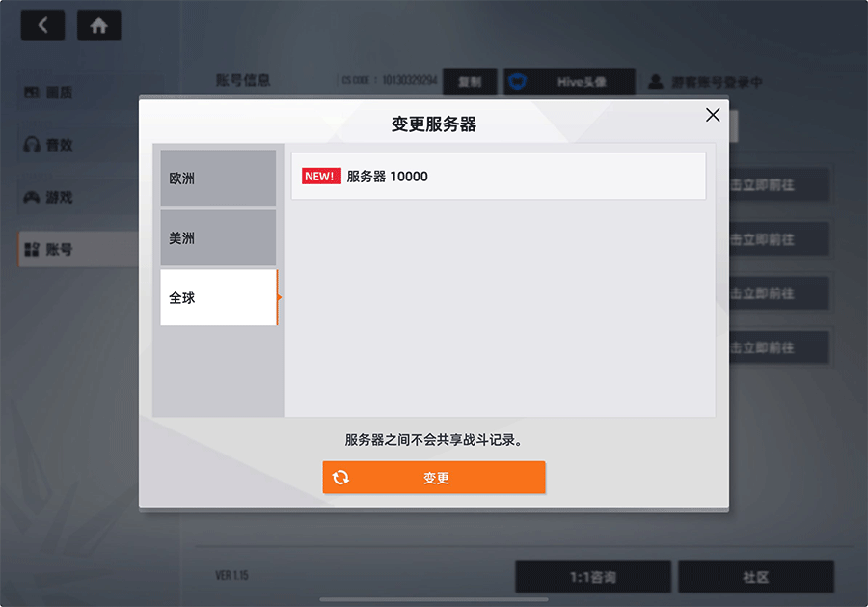The height and width of the screenshot is (607, 868).
Task: Close the 变更服务器 dialog with X
Action: 713,115
